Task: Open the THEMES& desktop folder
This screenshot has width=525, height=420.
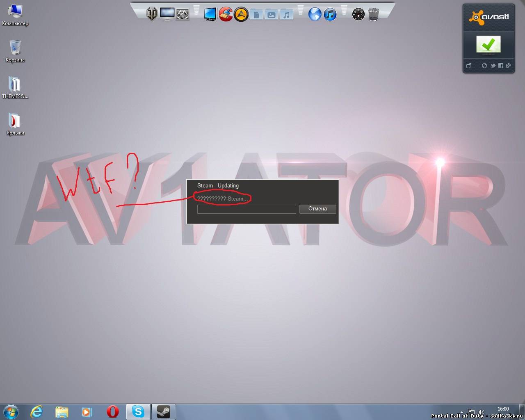Action: tap(15, 88)
